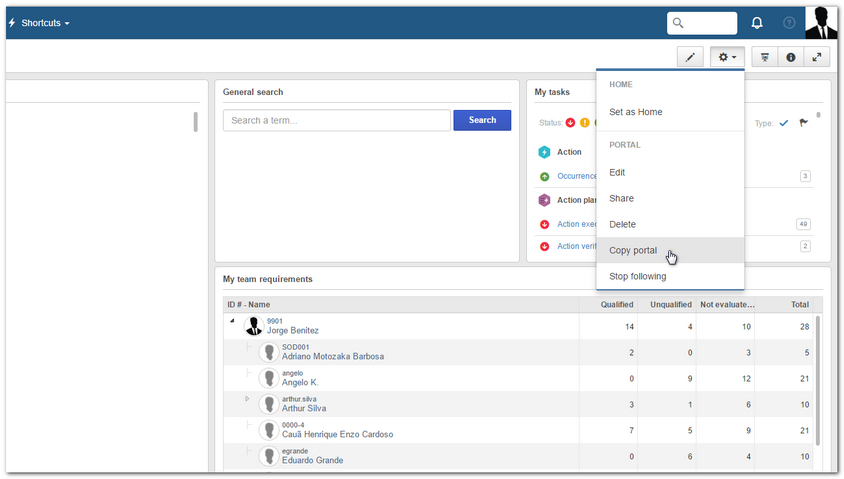The image size is (844, 479).
Task: Select Delete in the portal menu
Action: pyautogui.click(x=670, y=224)
